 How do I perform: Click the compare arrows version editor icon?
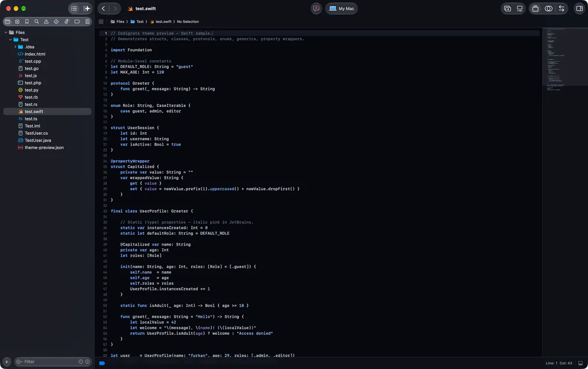tap(562, 8)
